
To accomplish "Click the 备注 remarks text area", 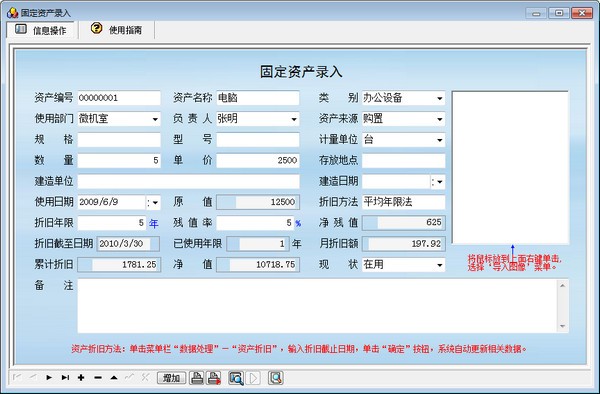I will [x=318, y=306].
